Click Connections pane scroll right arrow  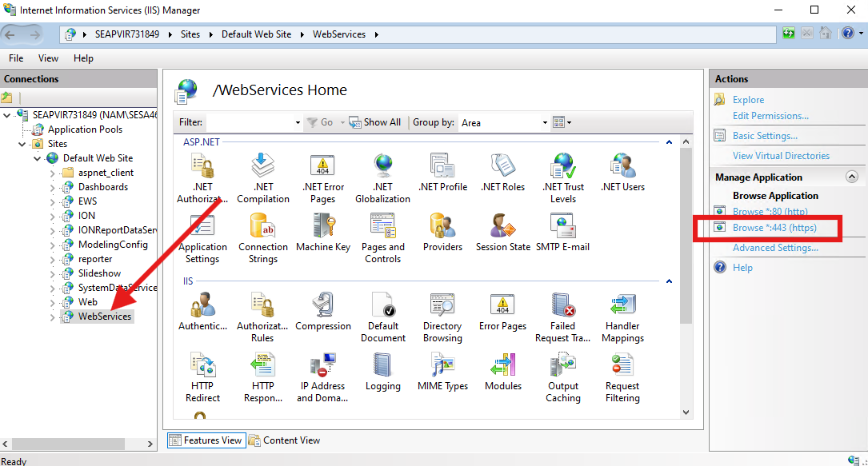(150, 444)
